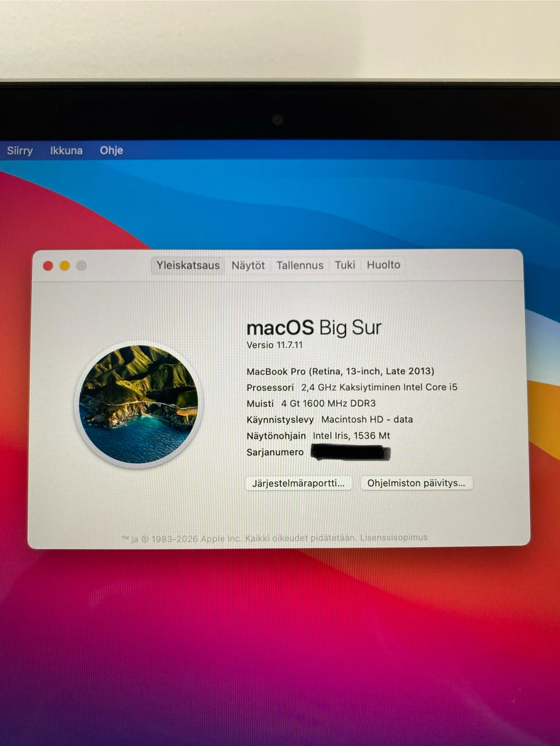Open the Ikkuna menu
Screen dimensions: 560x746
pos(66,150)
